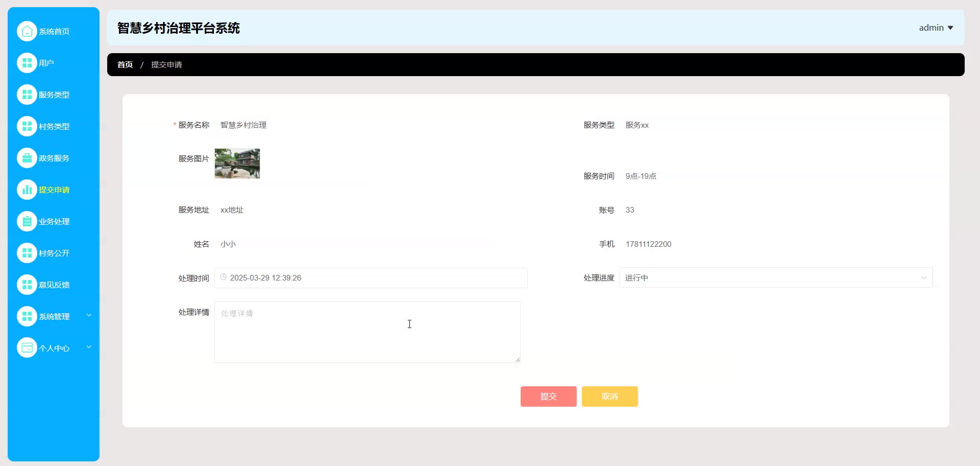
Task: Select the 村务类型 menu item
Action: [x=54, y=126]
